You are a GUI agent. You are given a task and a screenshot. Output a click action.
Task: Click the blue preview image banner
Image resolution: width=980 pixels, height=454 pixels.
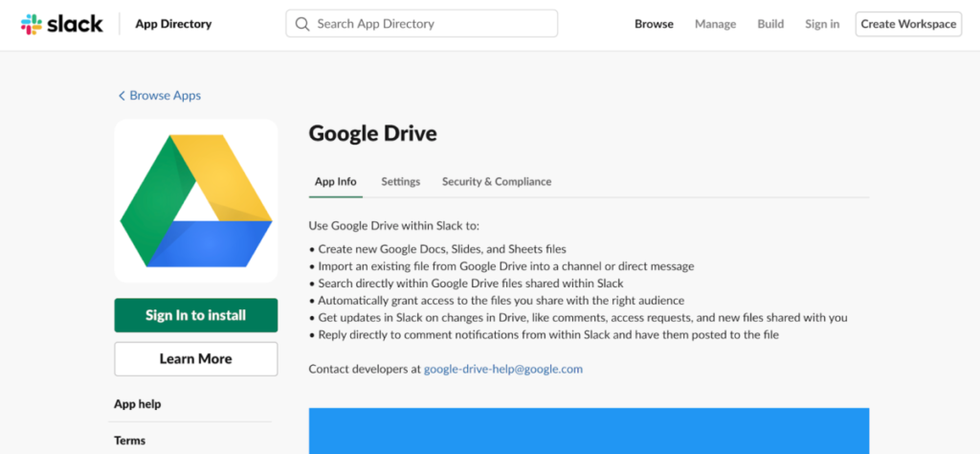pos(589,431)
